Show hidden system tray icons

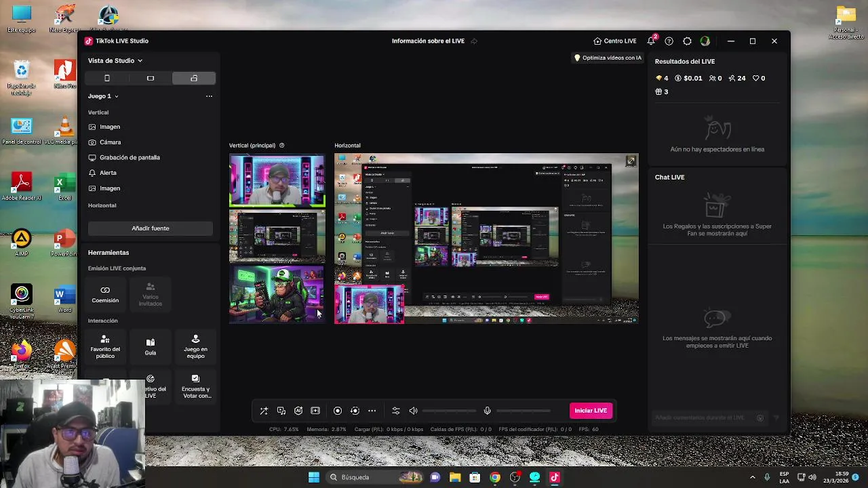point(752,477)
